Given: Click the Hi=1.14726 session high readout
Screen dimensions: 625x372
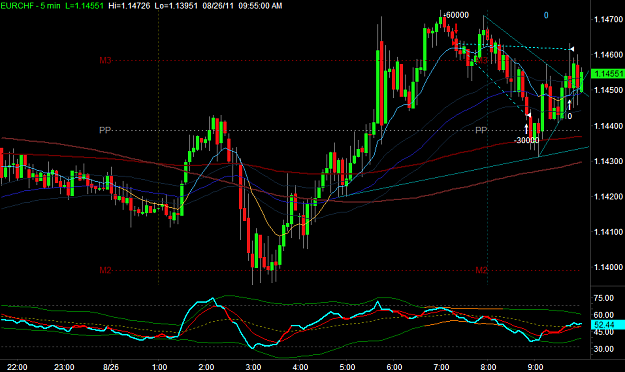Looking at the screenshot, I should click(x=129, y=6).
